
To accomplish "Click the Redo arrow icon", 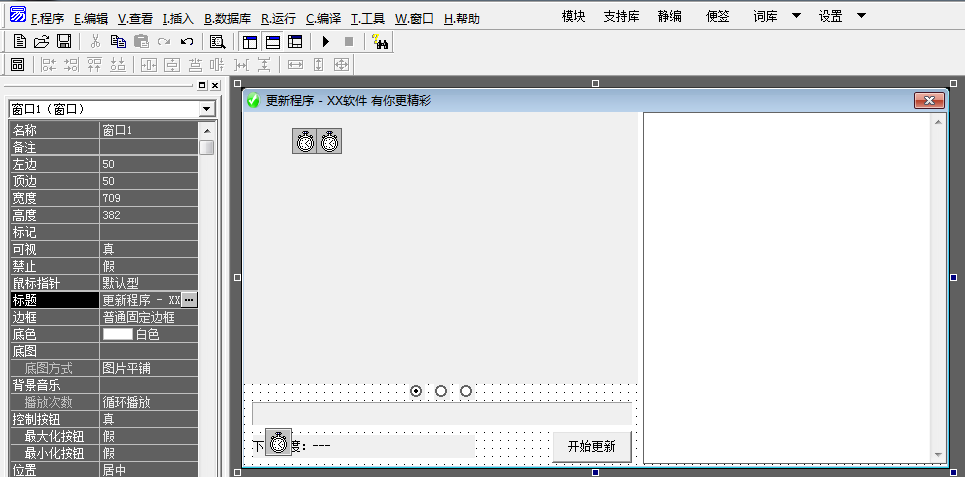I will (x=164, y=42).
